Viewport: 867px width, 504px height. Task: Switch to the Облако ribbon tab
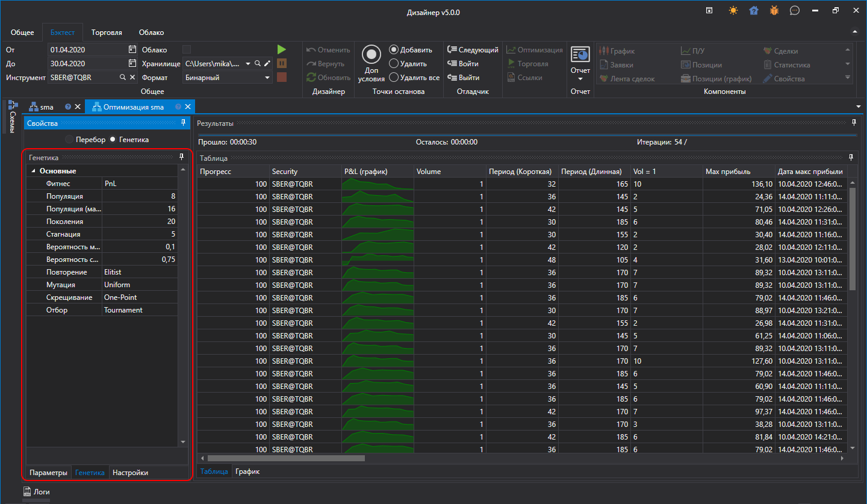[151, 33]
